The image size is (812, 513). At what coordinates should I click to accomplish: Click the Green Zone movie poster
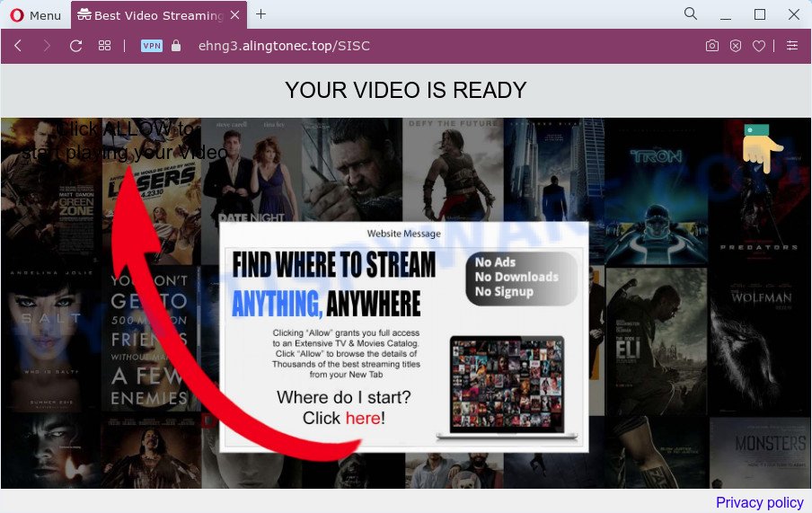point(50,191)
